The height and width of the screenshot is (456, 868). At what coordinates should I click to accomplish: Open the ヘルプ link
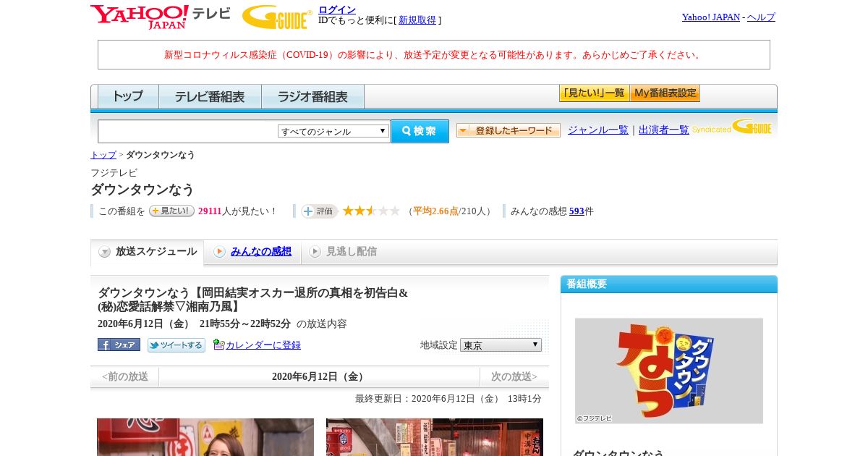(x=761, y=17)
